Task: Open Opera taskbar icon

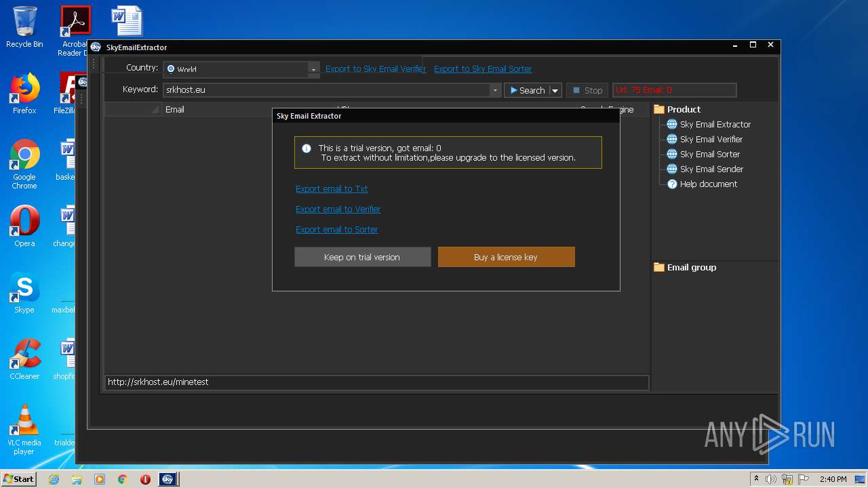Action: coord(145,479)
